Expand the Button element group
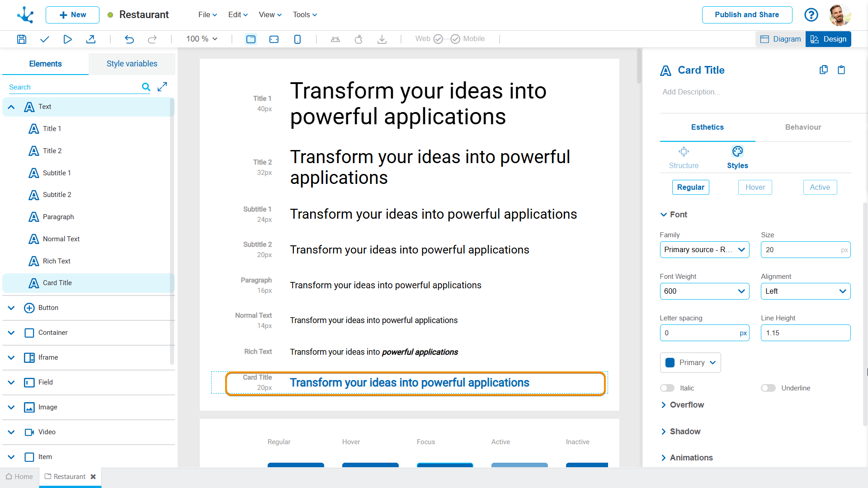868x488 pixels. (x=11, y=308)
